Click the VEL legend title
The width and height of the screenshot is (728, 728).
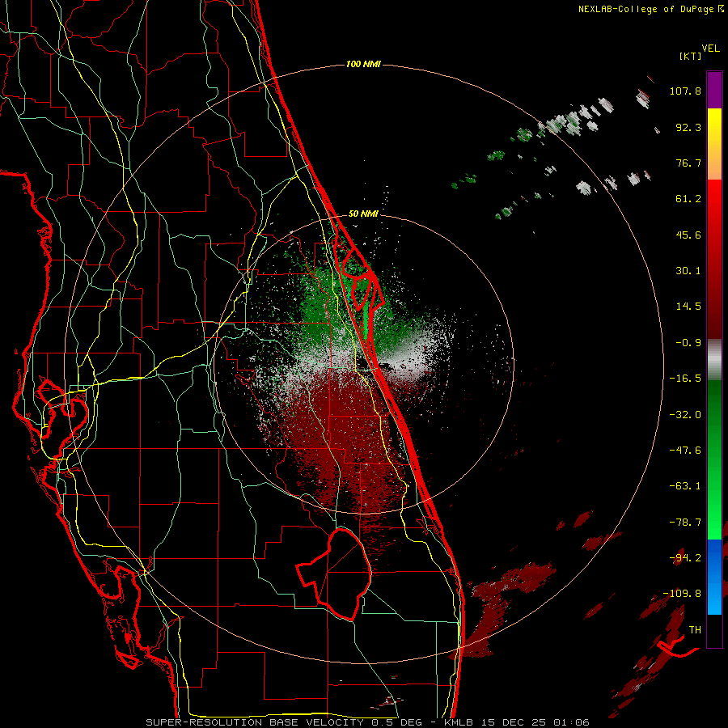[710, 49]
